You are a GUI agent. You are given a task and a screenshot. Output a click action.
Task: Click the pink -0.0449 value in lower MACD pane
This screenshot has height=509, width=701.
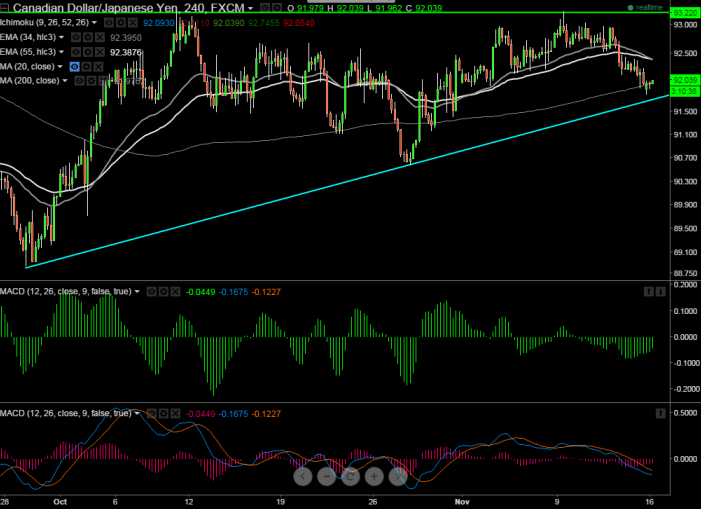click(200, 414)
